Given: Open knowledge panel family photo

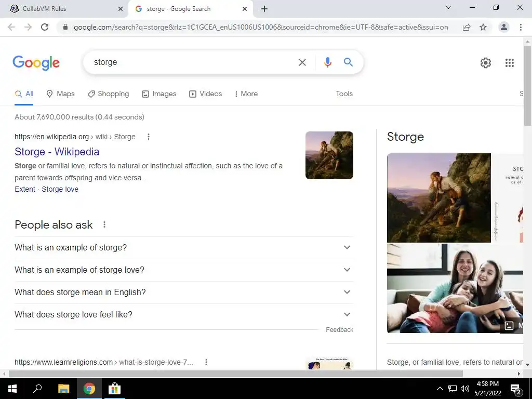Looking at the screenshot, I should coord(455,288).
